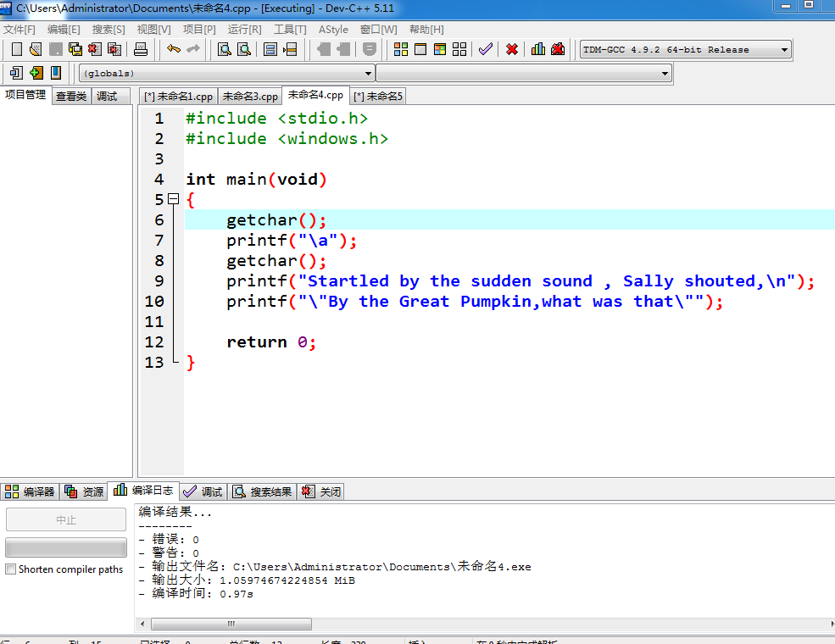Click the 中止 abort button

(x=66, y=519)
